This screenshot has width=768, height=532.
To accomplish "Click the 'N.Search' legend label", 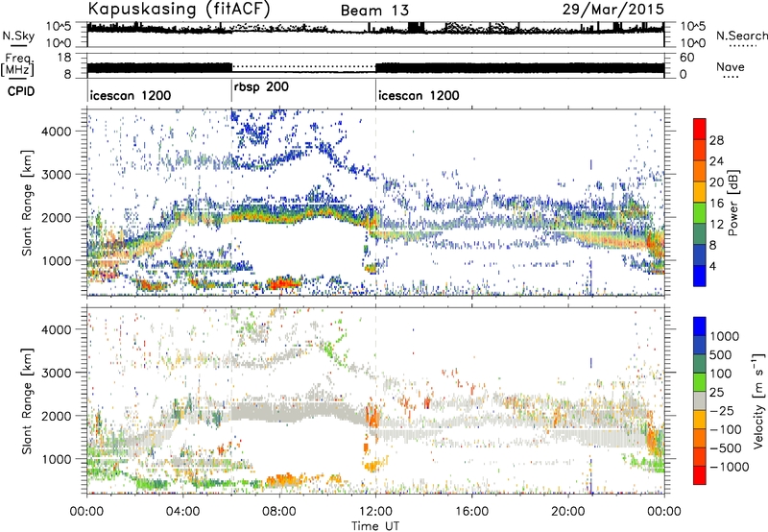I will pyautogui.click(x=741, y=36).
